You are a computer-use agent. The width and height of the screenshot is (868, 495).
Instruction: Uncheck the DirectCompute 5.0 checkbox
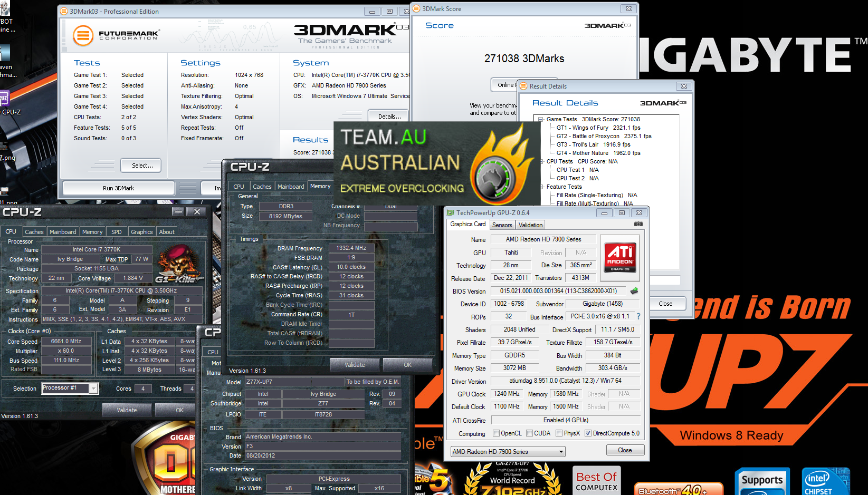click(x=588, y=433)
